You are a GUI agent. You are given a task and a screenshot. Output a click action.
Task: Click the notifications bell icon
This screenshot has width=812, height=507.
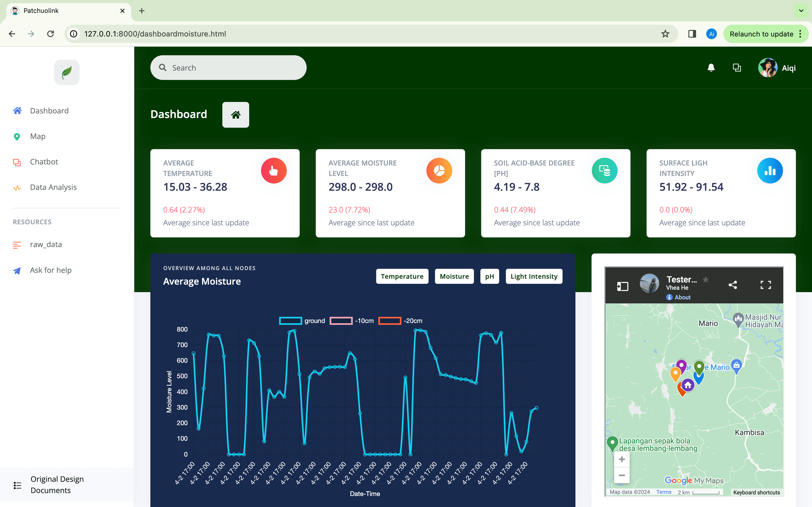[x=711, y=67]
